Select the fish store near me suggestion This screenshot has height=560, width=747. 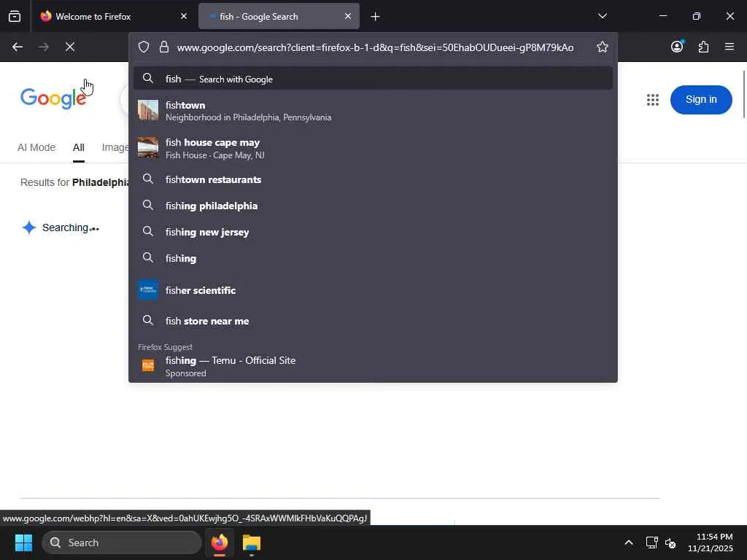373,321
